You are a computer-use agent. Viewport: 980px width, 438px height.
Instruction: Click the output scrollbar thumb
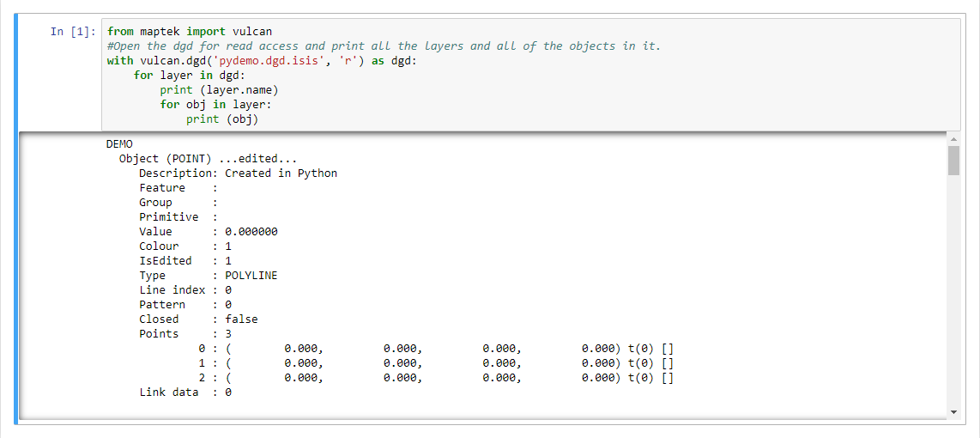(953, 161)
